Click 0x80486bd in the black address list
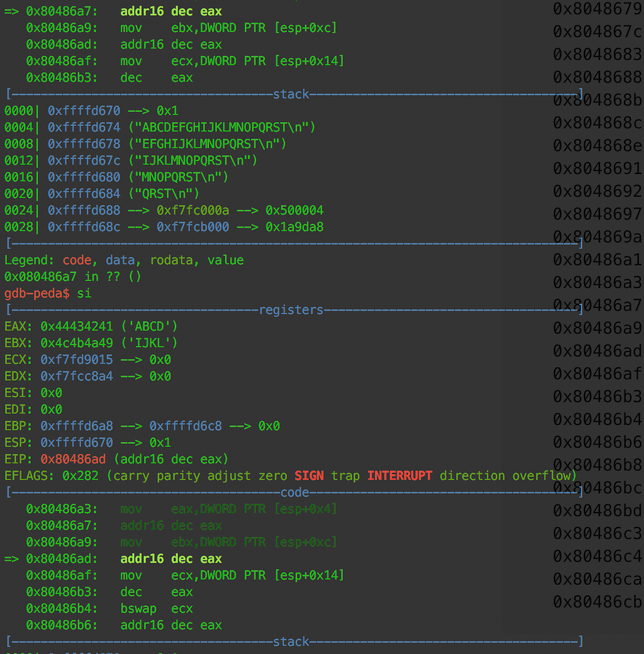The width and height of the screenshot is (644, 654). (x=597, y=511)
